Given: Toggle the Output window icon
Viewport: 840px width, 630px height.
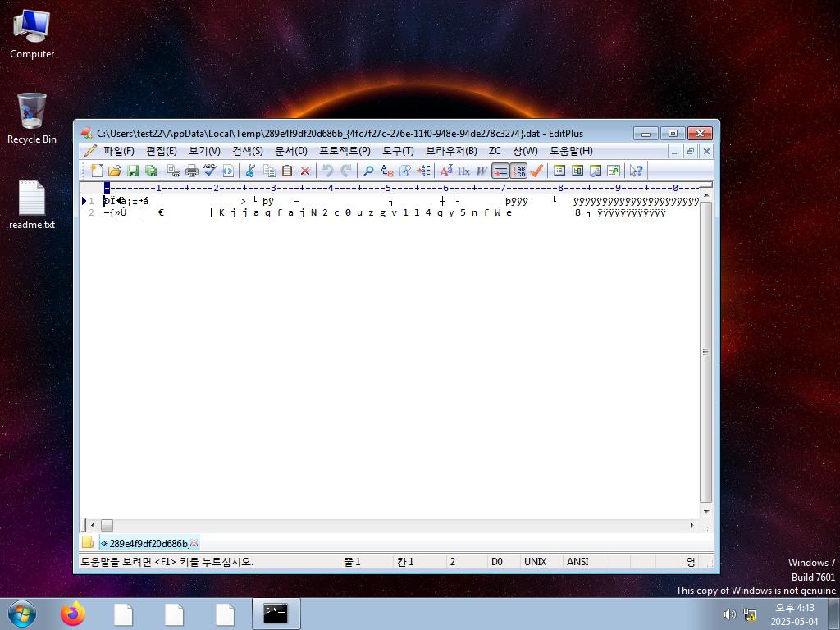Looking at the screenshot, I should [x=596, y=171].
